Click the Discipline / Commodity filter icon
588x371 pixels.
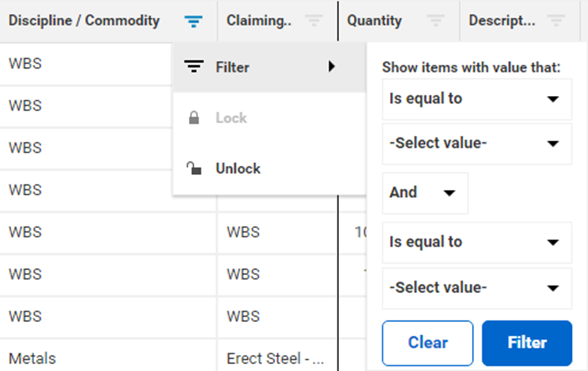[194, 21]
